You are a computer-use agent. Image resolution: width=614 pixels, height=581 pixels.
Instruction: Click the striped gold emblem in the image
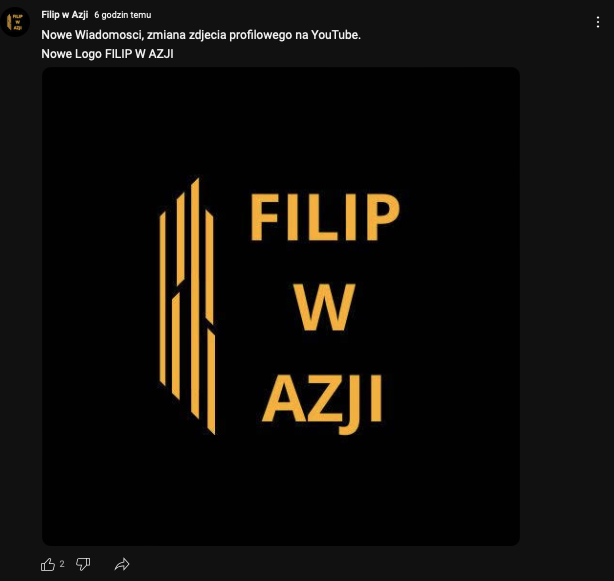pos(187,306)
